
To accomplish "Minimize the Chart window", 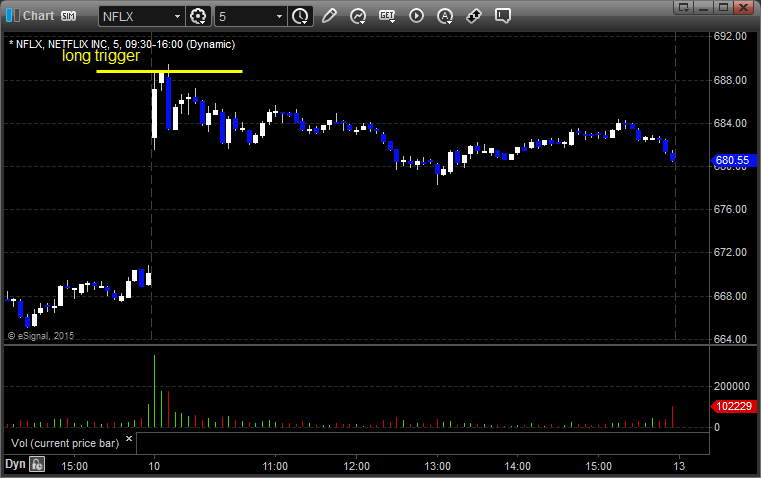I will tap(703, 7).
